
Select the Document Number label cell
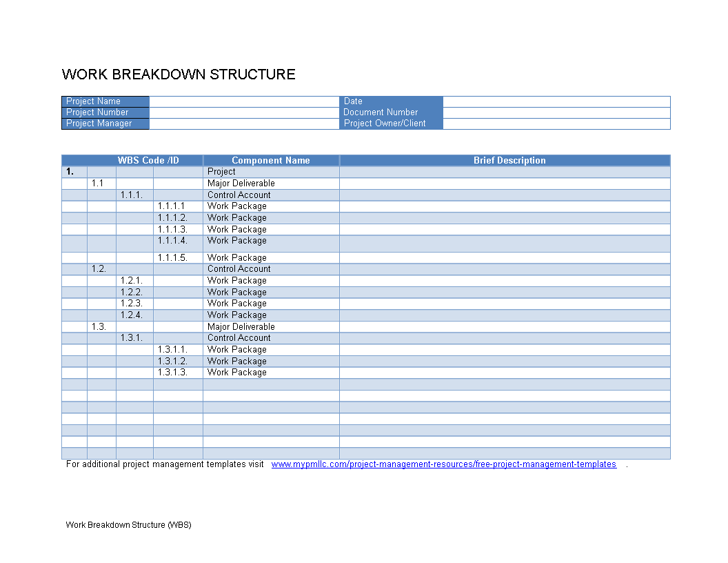point(392,112)
